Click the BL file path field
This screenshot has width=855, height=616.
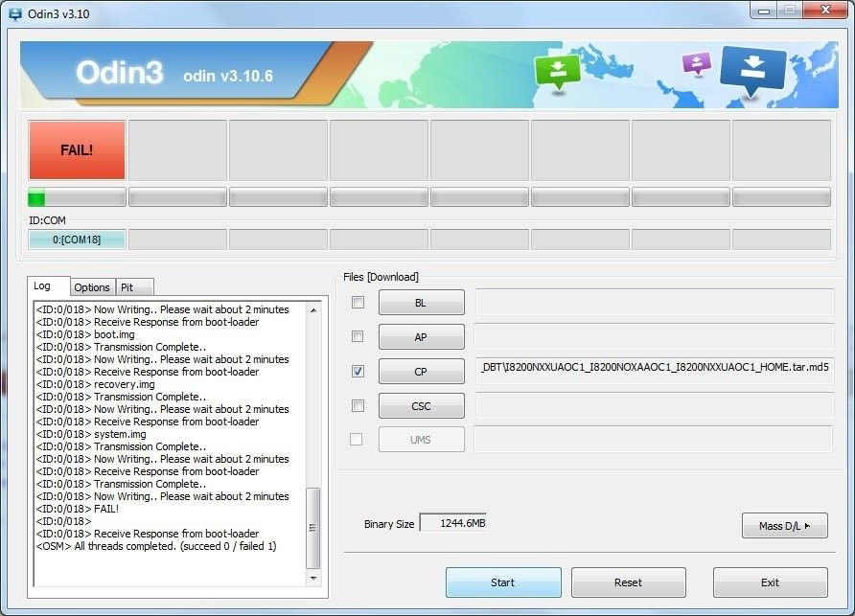pos(655,302)
